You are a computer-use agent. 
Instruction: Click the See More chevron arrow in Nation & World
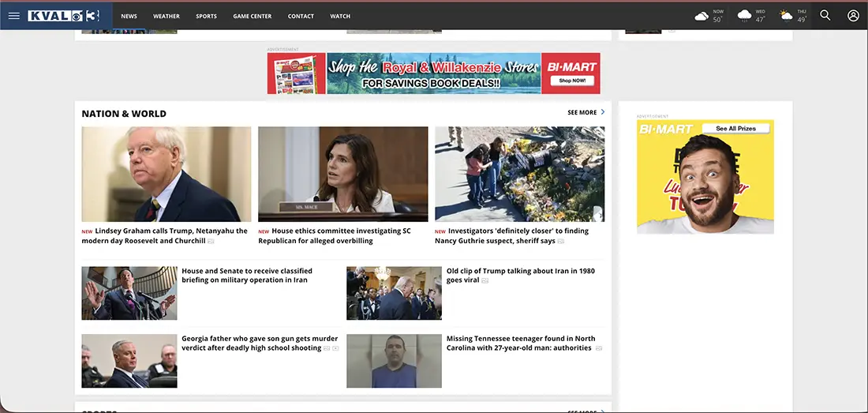603,112
